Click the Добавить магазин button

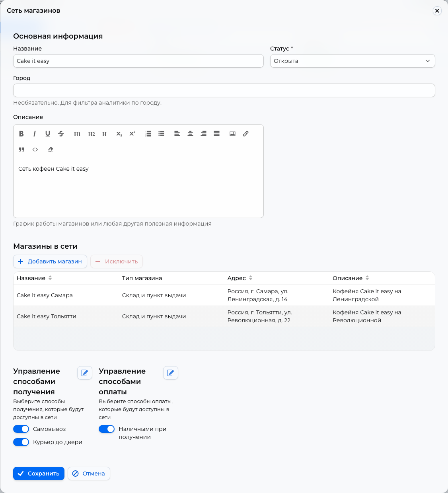pyautogui.click(x=50, y=261)
